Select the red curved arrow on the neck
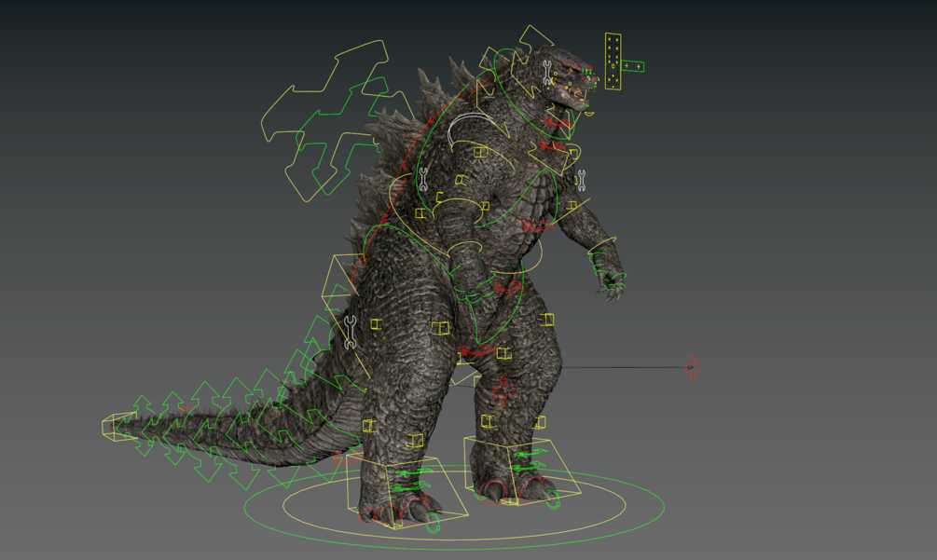This screenshot has height=560, width=937. click(x=551, y=145)
